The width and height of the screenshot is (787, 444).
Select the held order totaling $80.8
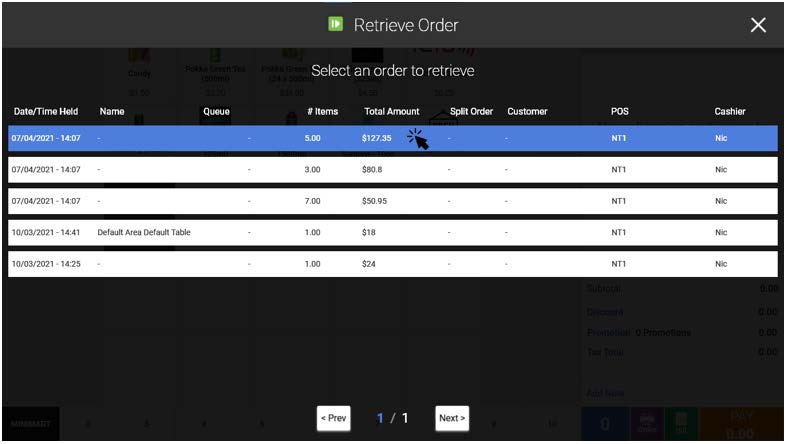coord(372,170)
